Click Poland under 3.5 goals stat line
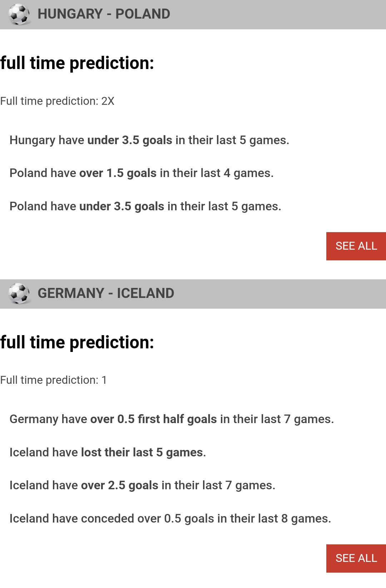 [x=145, y=206]
